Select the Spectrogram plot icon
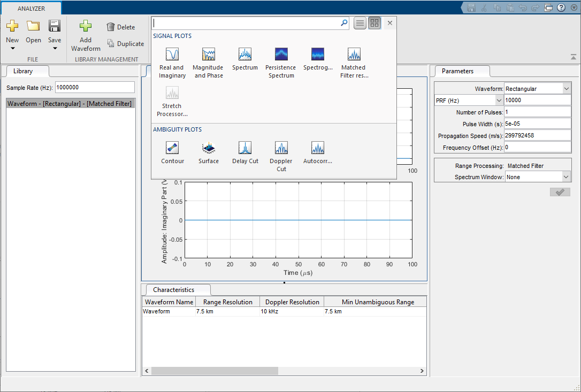The image size is (581, 392). click(x=318, y=54)
